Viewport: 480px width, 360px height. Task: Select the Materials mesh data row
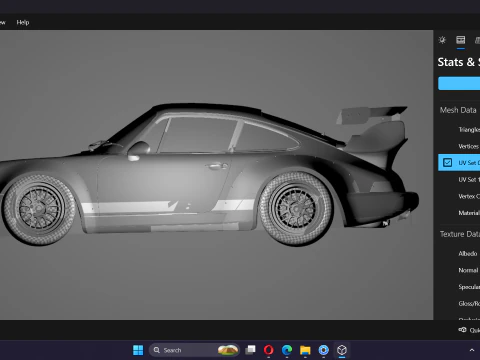pyautogui.click(x=459, y=213)
